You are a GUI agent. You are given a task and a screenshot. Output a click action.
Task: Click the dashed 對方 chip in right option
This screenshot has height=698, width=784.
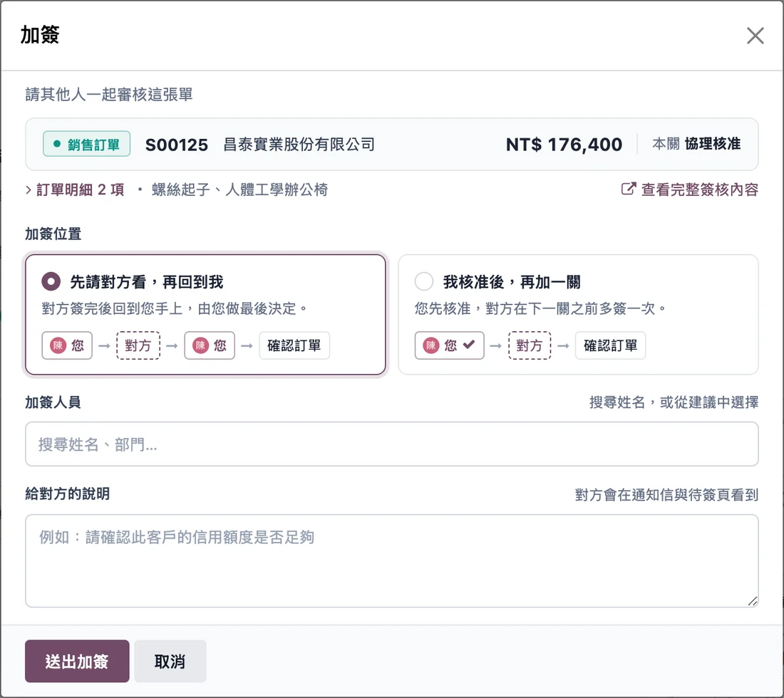click(530, 345)
